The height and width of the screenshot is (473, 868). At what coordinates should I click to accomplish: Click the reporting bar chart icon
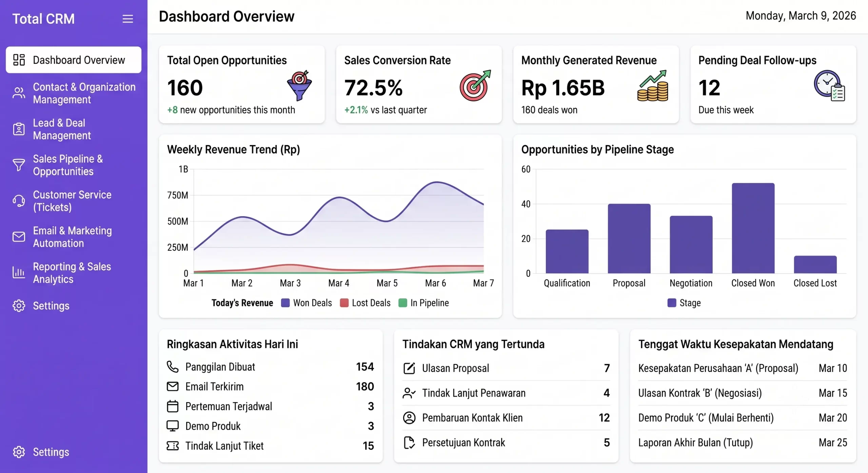click(19, 273)
